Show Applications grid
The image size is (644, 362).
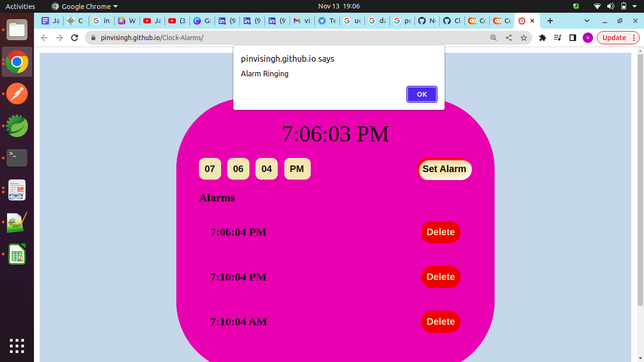click(x=17, y=346)
